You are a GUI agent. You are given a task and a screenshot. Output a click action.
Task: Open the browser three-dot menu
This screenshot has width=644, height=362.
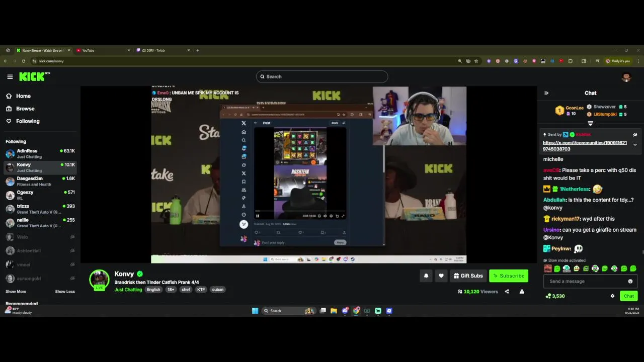click(x=638, y=61)
